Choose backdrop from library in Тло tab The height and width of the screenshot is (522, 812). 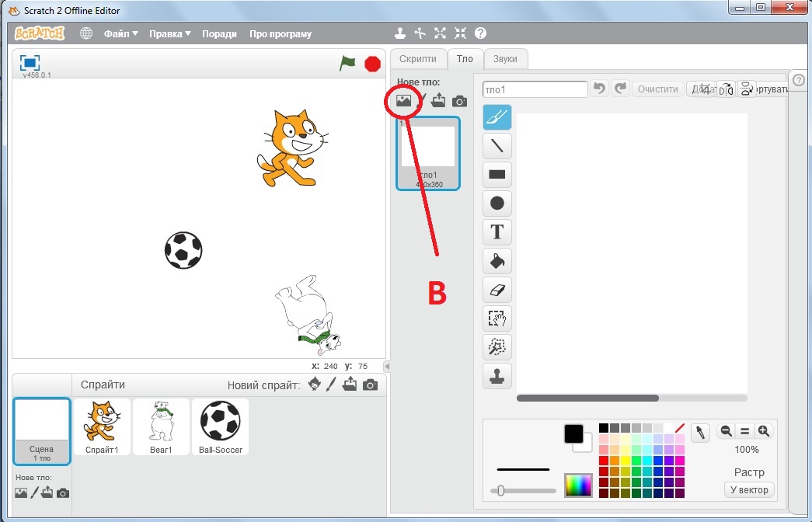coord(403,100)
